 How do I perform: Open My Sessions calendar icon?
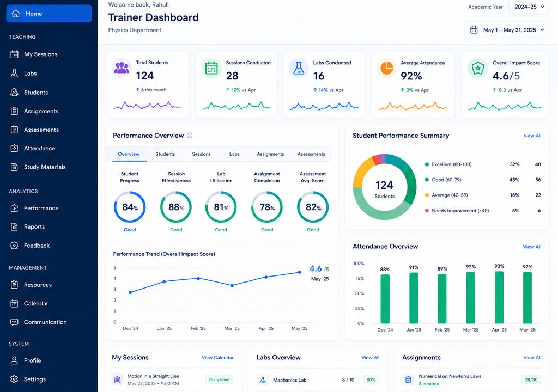point(14,54)
